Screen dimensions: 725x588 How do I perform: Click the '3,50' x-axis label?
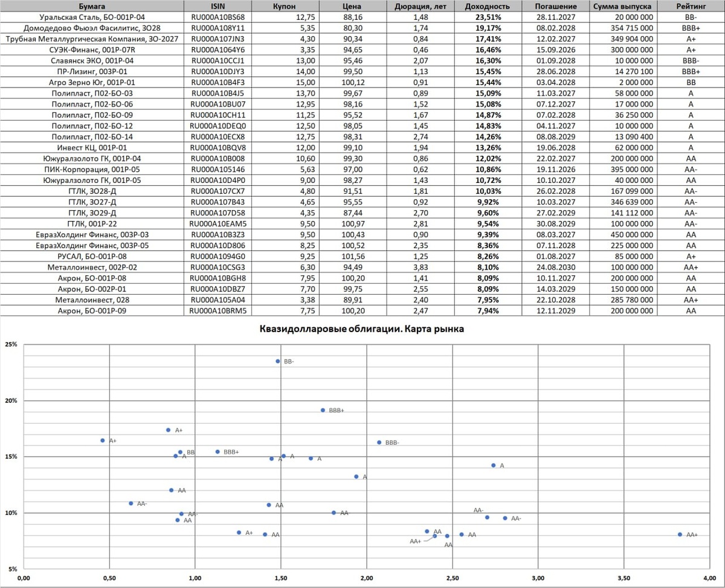(x=624, y=578)
